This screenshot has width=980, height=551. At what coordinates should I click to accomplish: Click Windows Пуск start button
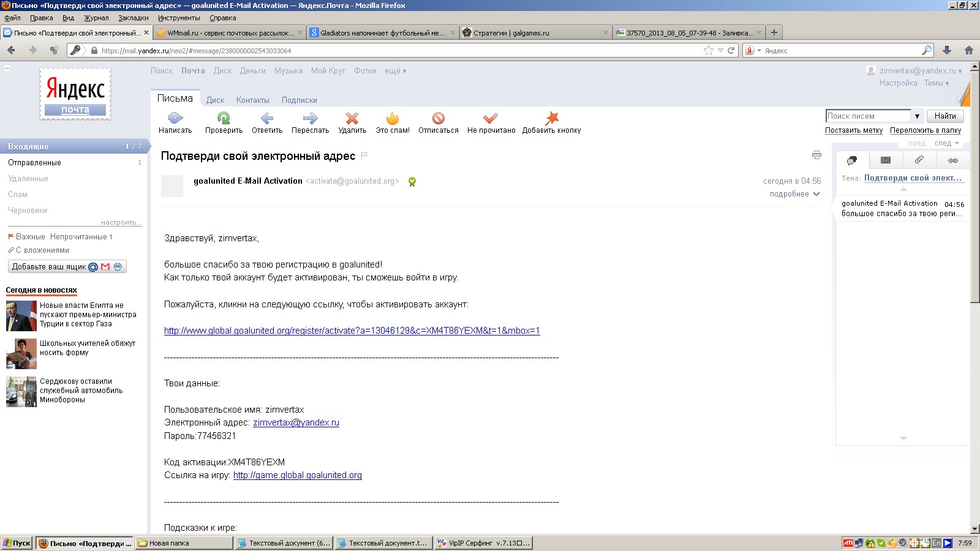click(x=17, y=543)
